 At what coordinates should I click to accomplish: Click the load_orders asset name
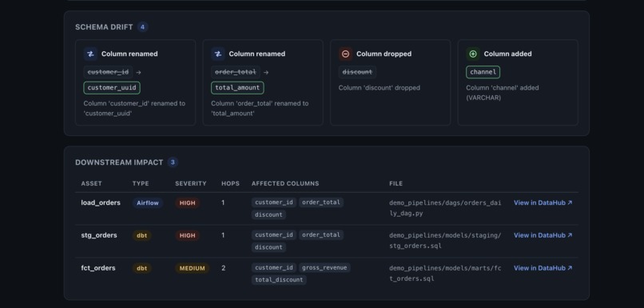pos(101,202)
